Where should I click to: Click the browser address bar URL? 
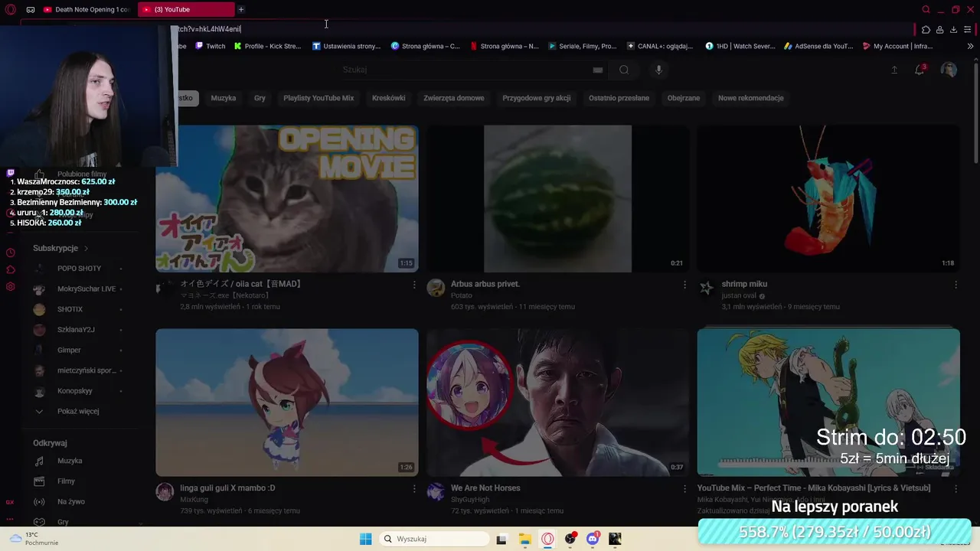pos(209,29)
